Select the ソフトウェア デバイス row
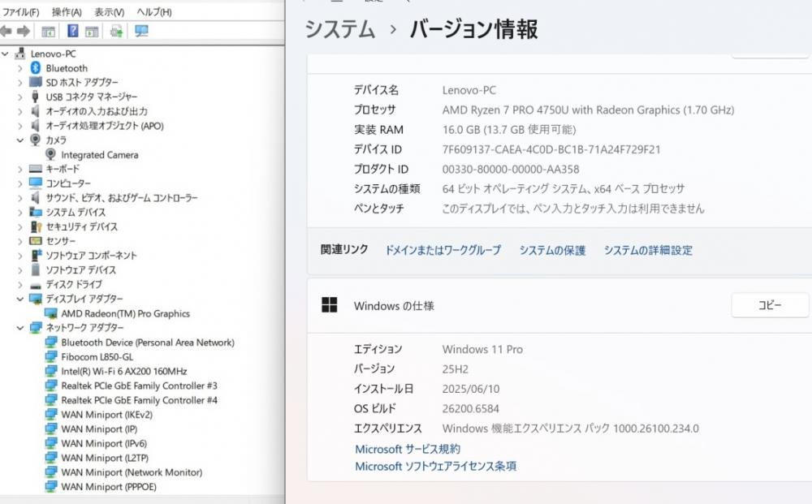 [x=80, y=270]
